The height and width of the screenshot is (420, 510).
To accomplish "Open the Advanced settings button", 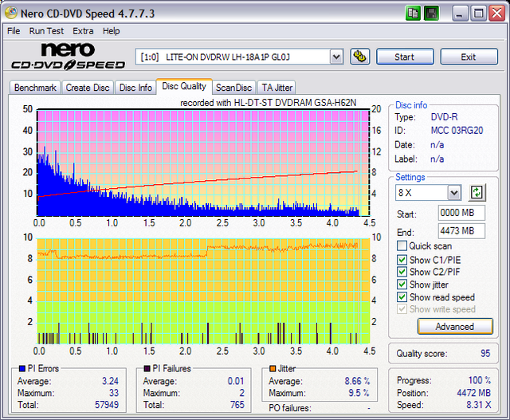I will click(455, 326).
